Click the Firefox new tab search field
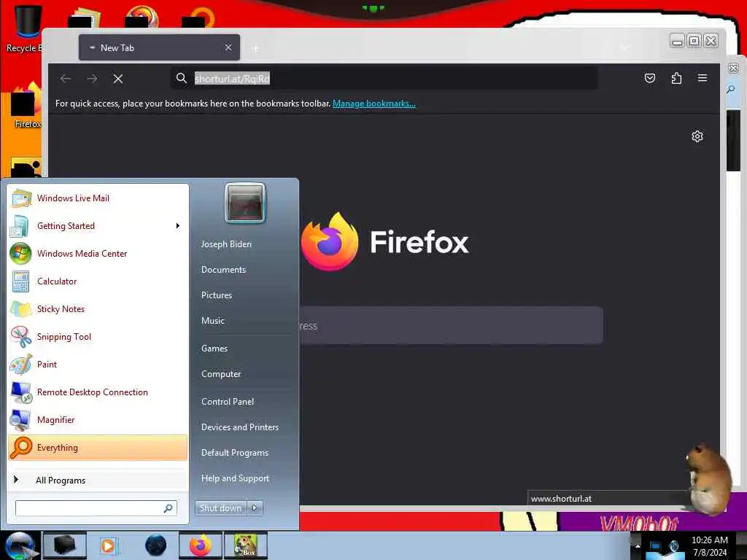This screenshot has width=747, height=560. coord(451,326)
